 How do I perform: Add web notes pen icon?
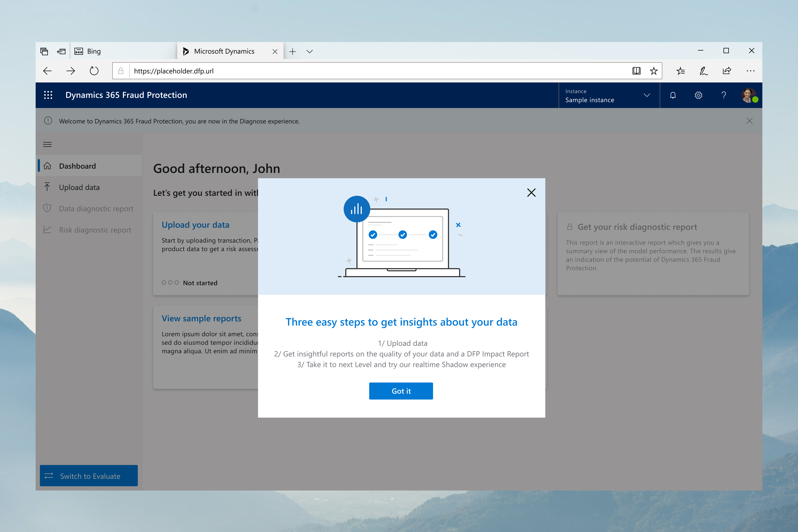704,71
